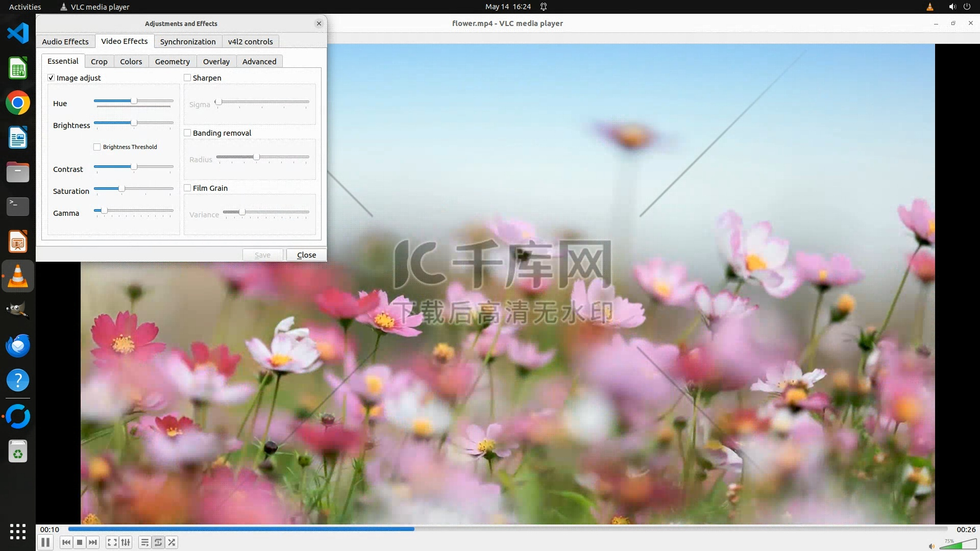
Task: Click the Close button in the dialog
Action: 306,255
